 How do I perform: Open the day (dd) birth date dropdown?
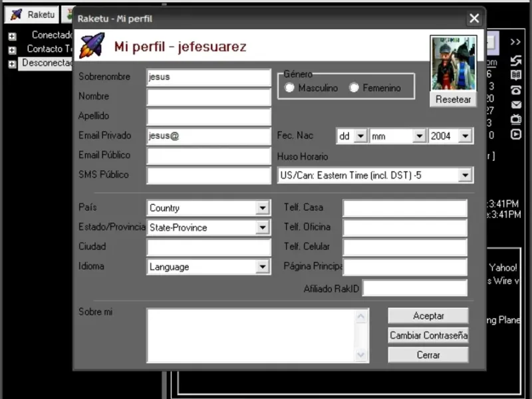(x=360, y=136)
